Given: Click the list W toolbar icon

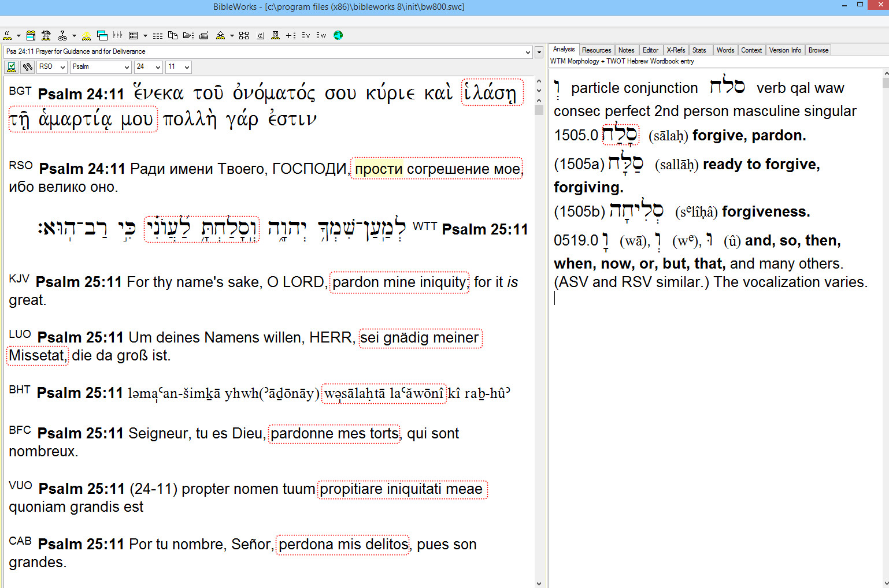Looking at the screenshot, I should pos(321,35).
